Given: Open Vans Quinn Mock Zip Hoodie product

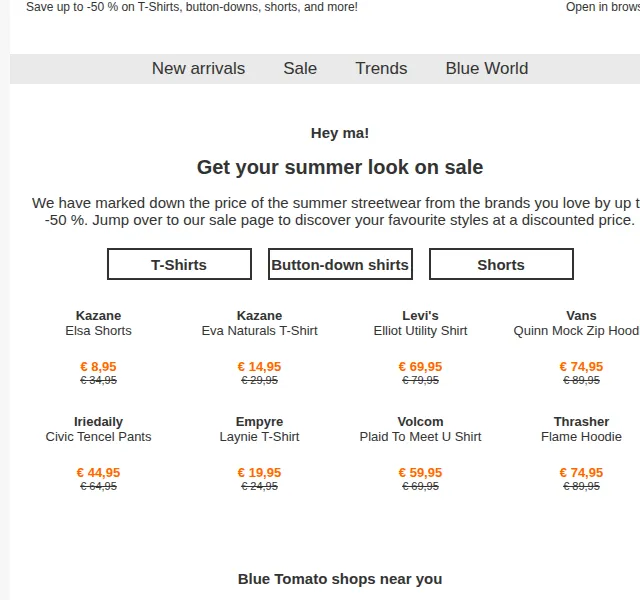Looking at the screenshot, I should 577,323.
